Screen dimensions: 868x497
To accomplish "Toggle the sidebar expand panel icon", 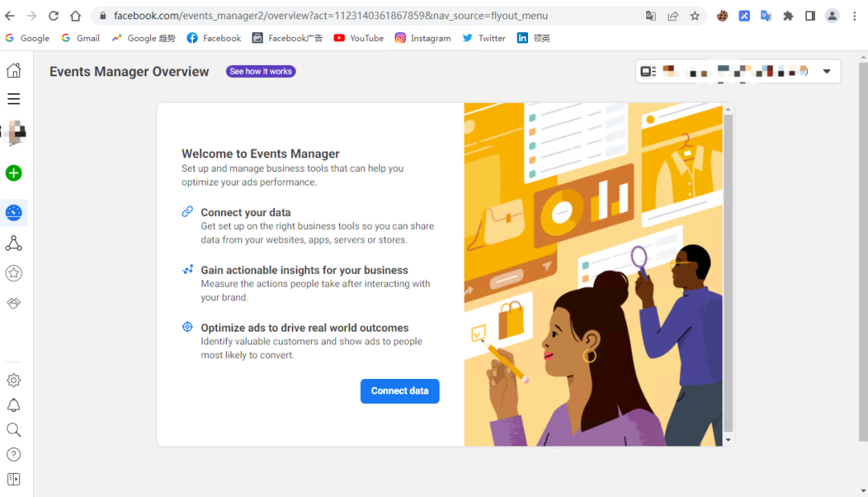I will (x=14, y=479).
